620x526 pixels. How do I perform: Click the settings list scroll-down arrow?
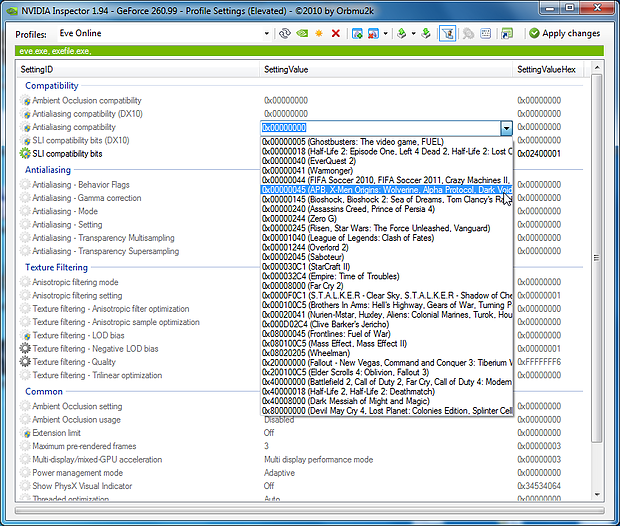click(597, 494)
